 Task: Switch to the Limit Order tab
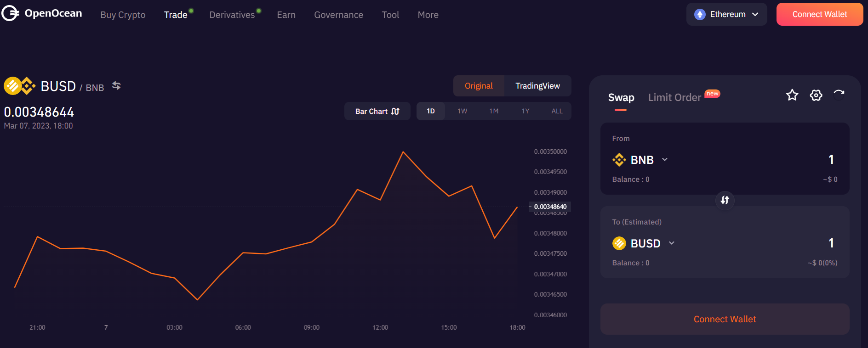674,97
